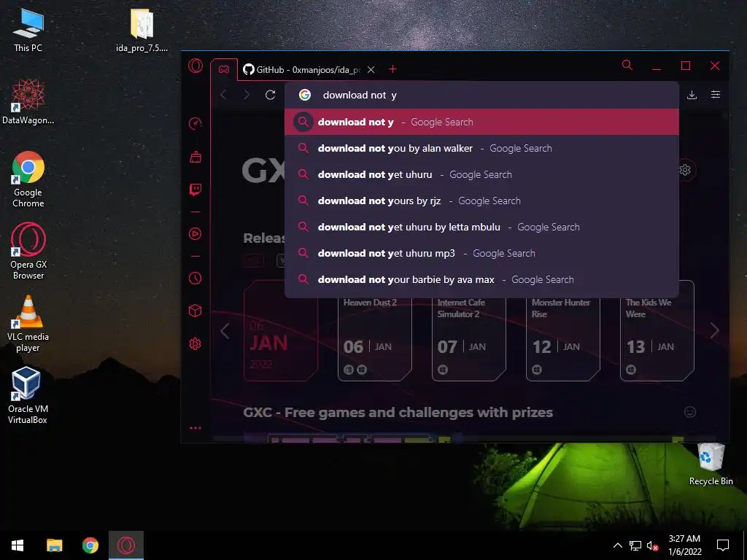Add a new tab with plus icon

[392, 69]
